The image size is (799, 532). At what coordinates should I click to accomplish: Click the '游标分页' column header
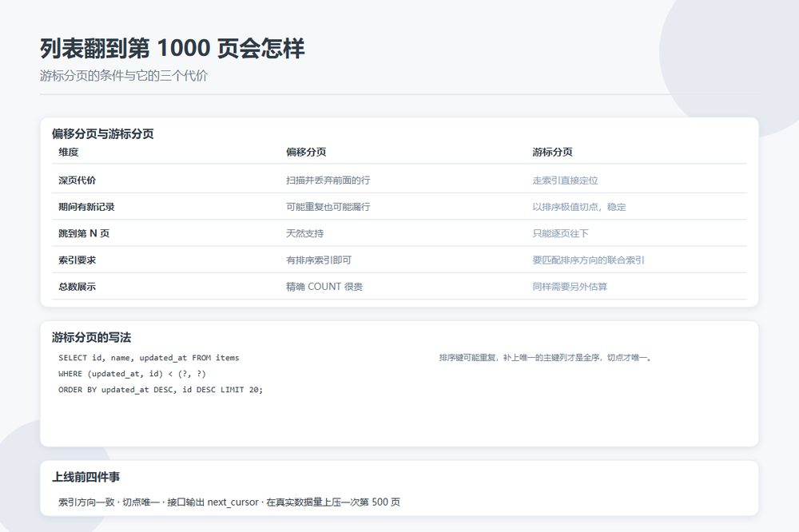(552, 152)
